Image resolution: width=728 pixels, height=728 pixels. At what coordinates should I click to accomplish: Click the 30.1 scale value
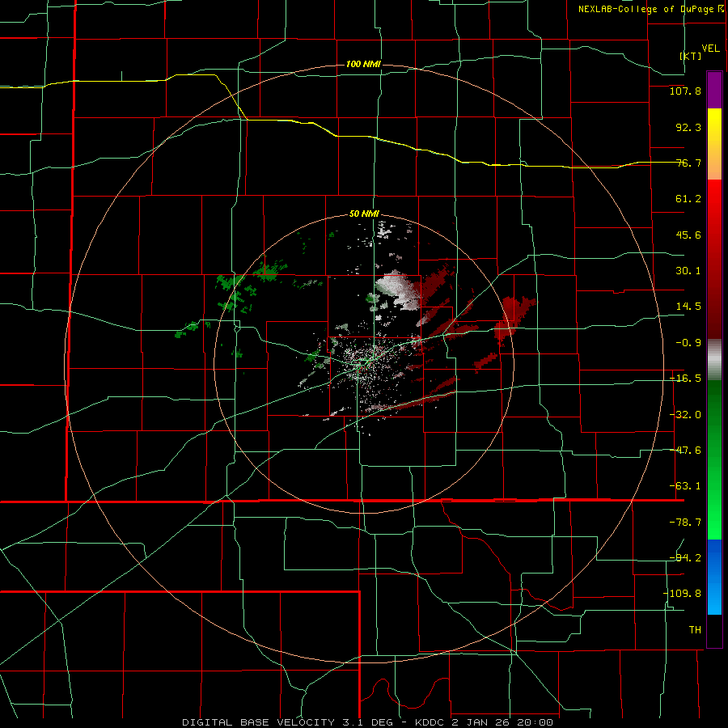pos(688,271)
